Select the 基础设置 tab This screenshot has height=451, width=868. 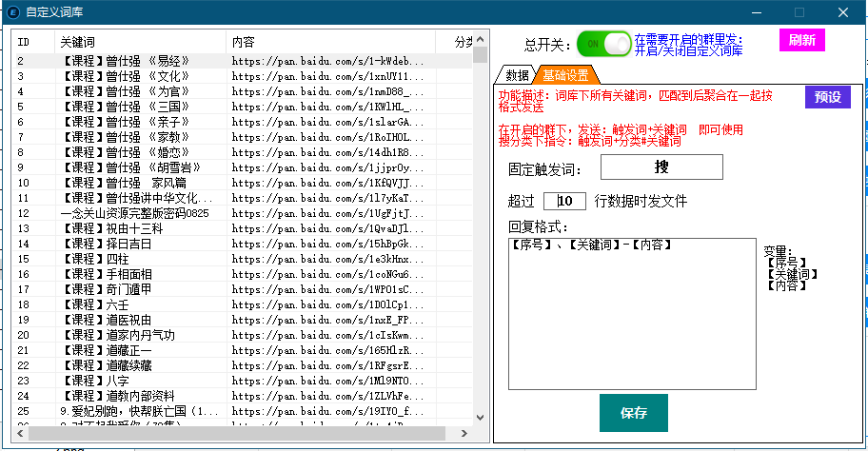coord(565,75)
